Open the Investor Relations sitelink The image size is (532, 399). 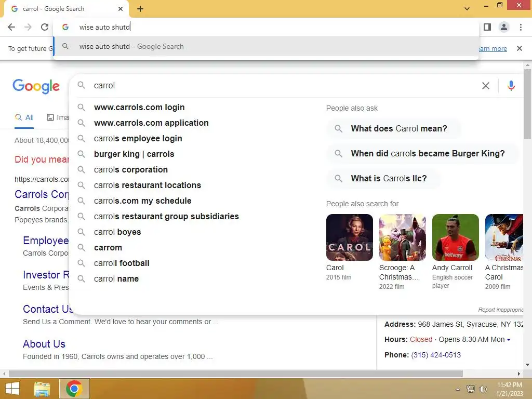tap(46, 275)
